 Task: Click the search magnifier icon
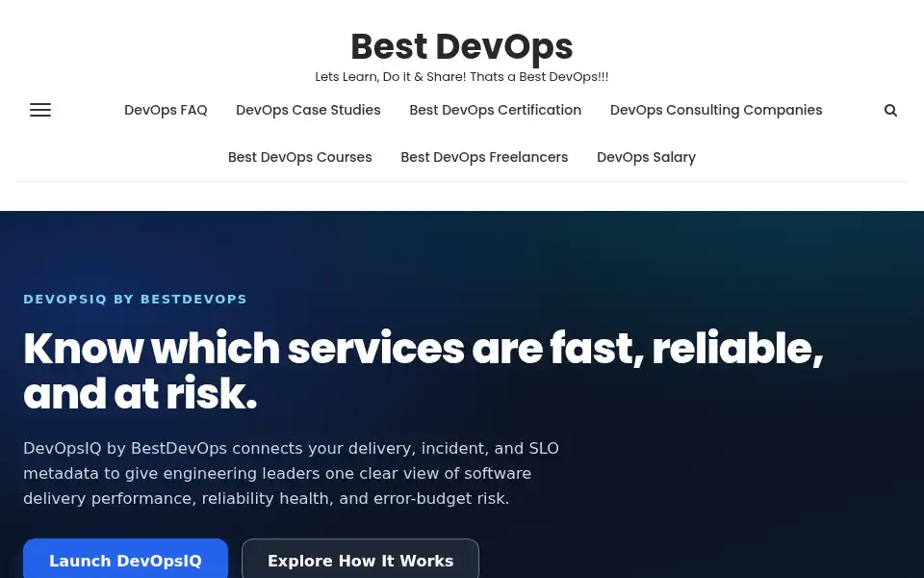890,110
